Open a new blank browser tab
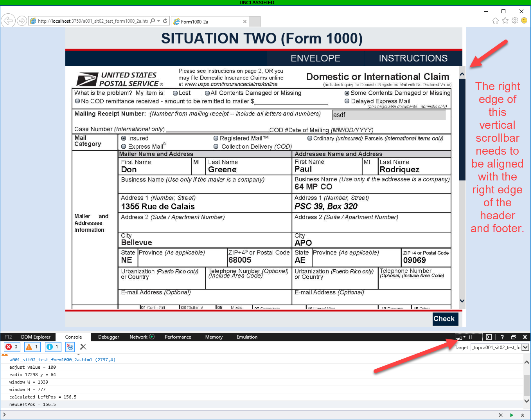The height and width of the screenshot is (420, 532). pos(255,22)
